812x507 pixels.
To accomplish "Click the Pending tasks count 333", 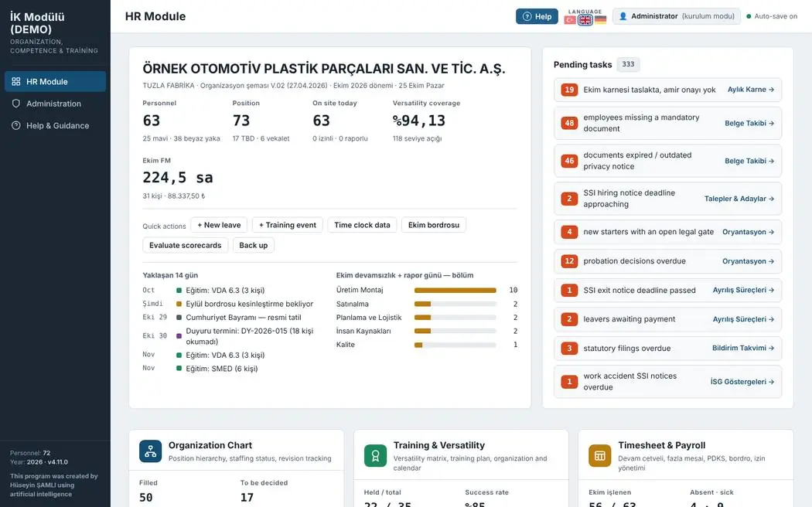I will point(628,65).
